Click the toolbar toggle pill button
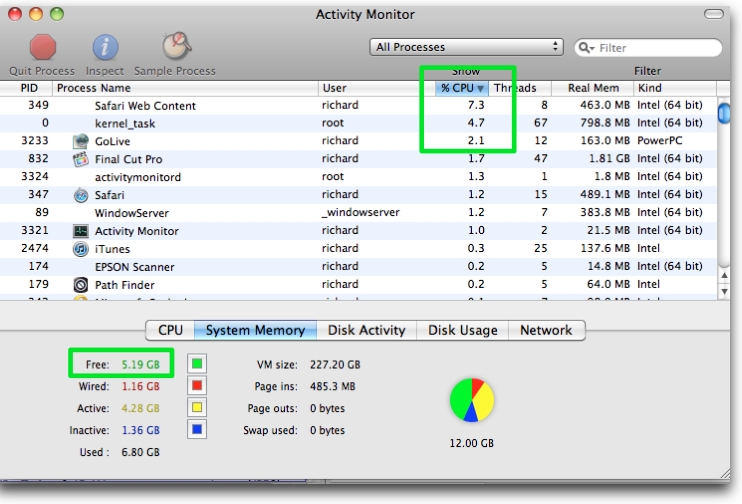The width and height of the screenshot is (742, 504). (714, 14)
